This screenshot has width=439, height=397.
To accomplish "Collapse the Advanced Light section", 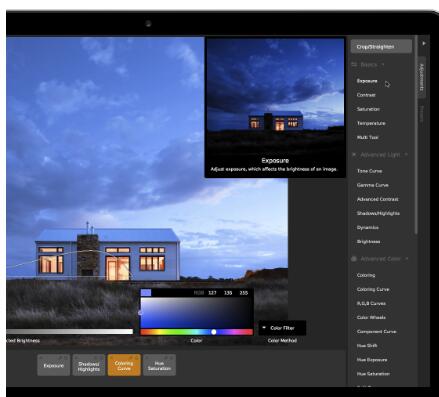I will coord(380,155).
